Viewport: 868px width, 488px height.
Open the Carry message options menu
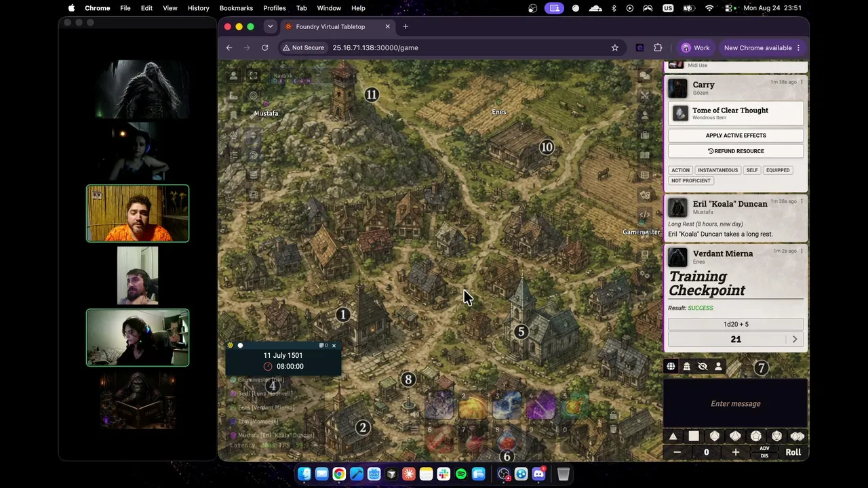tap(802, 82)
